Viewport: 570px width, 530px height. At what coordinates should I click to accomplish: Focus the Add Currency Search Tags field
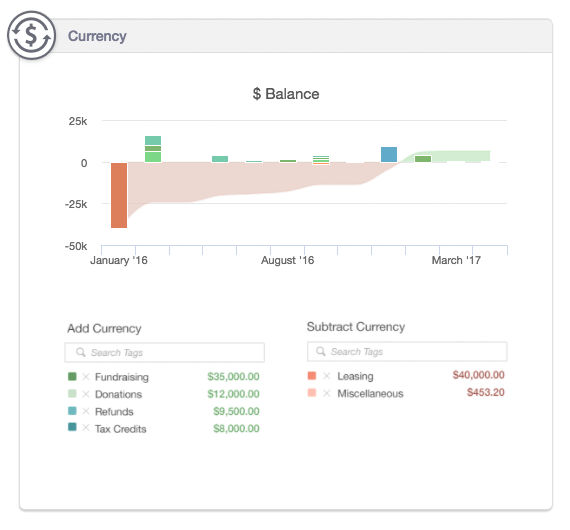pyautogui.click(x=165, y=352)
